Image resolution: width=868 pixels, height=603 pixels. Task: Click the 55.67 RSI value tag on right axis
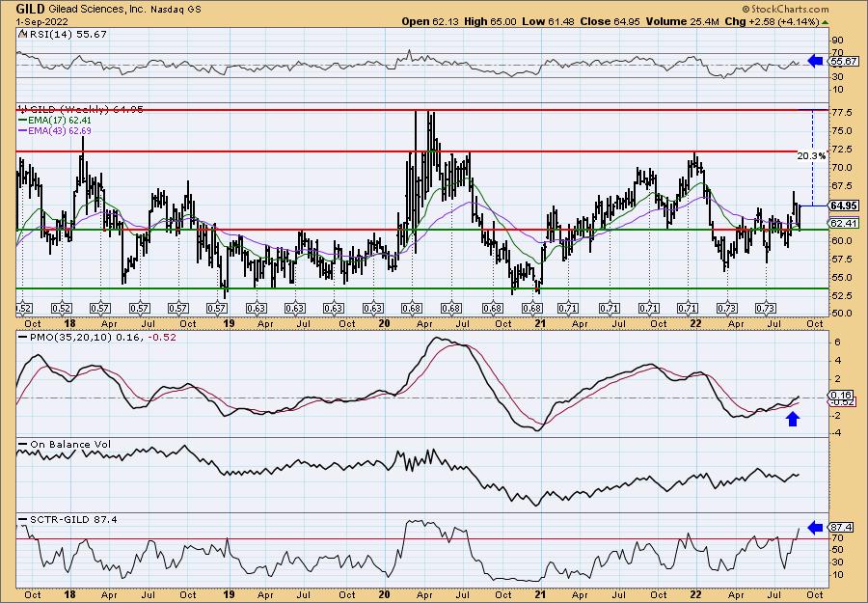tap(844, 62)
